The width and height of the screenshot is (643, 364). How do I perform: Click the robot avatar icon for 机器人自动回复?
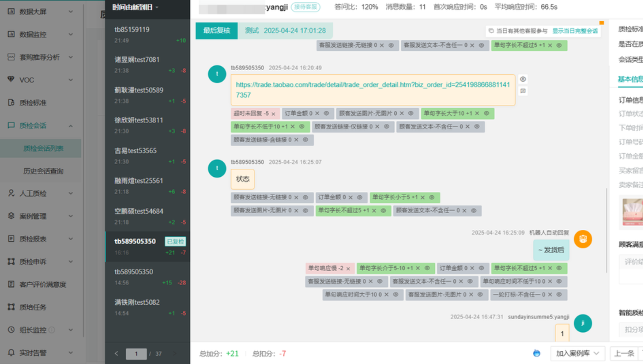pyautogui.click(x=583, y=239)
